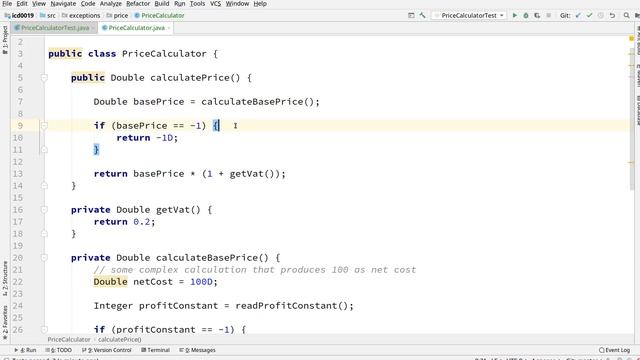This screenshot has width=640, height=360.
Task: Open the Run configuration dropdown PriceCalculatorTest
Action: [469, 16]
